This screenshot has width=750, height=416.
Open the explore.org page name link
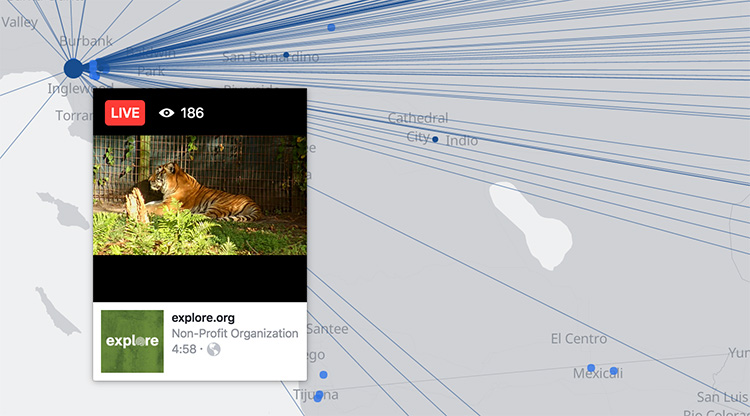[x=203, y=318]
